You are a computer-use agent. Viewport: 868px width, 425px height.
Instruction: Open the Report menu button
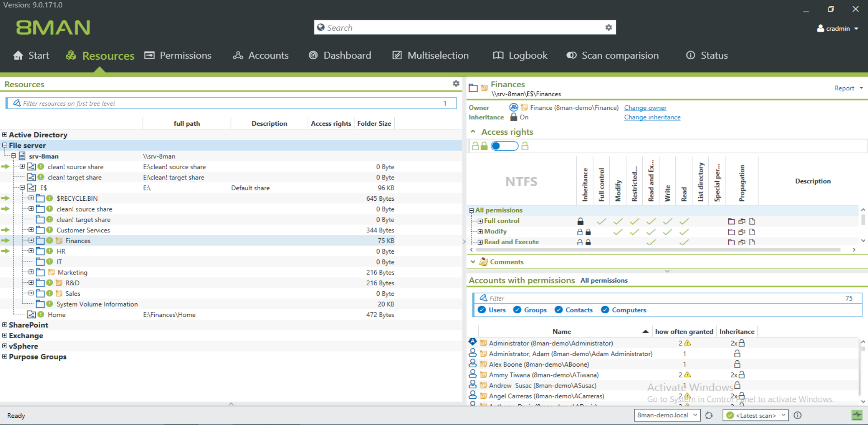click(x=849, y=88)
